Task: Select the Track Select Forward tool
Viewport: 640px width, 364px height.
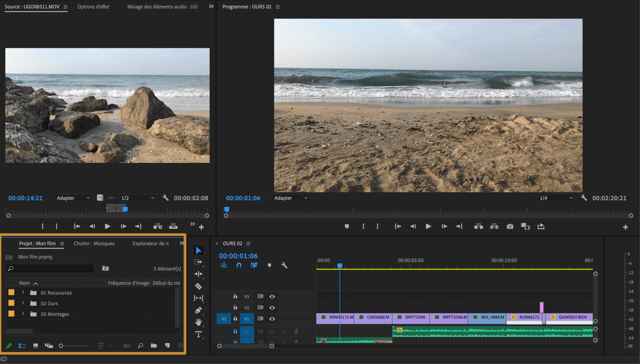Action: 198,262
